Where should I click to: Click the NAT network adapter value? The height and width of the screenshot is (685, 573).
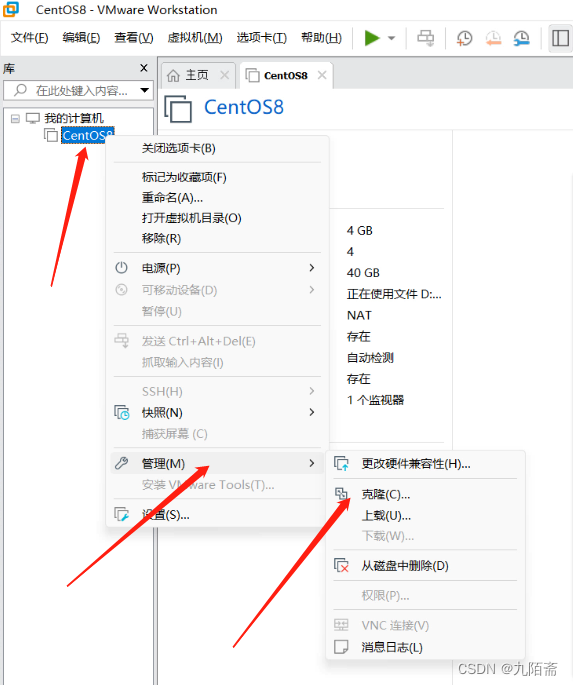tap(359, 315)
